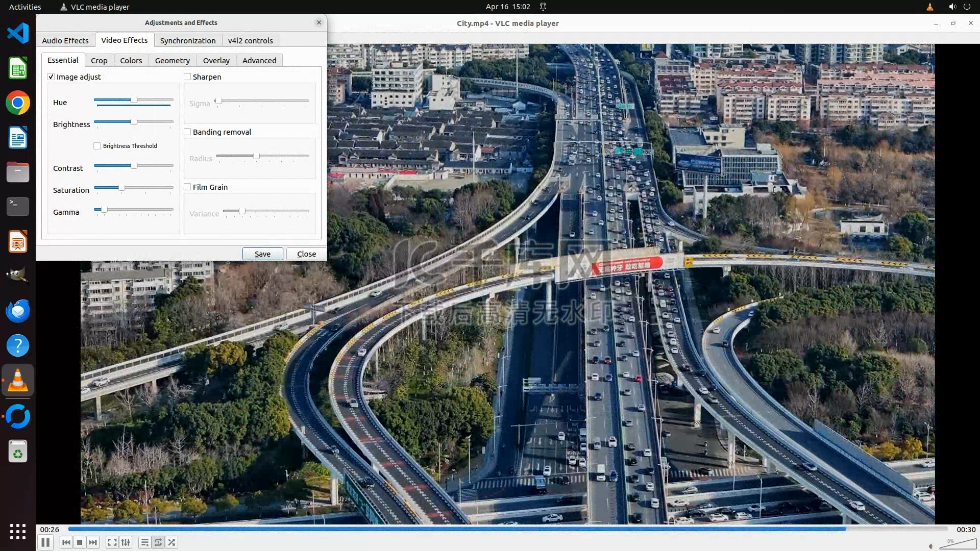Image resolution: width=980 pixels, height=551 pixels.
Task: Show the playlist
Action: 145,542
